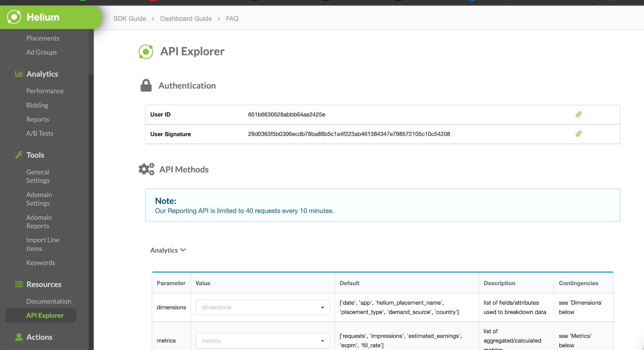Select the User ID value text
Viewport: 644px width, 350px height.
(x=287, y=115)
